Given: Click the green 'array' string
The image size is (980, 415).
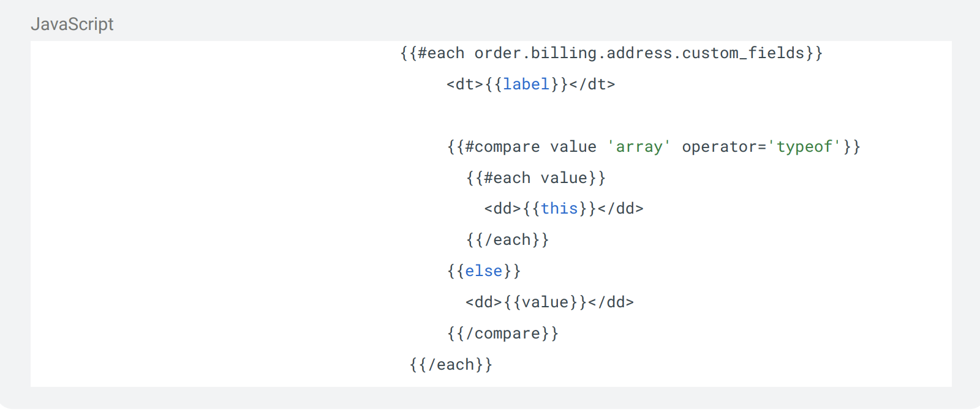Looking at the screenshot, I should [x=639, y=147].
